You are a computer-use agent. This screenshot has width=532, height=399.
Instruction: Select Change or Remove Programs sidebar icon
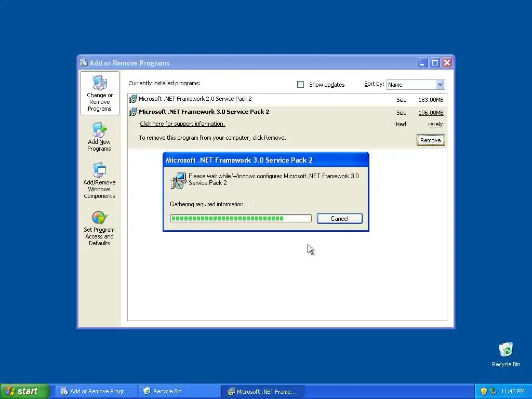pos(99,93)
